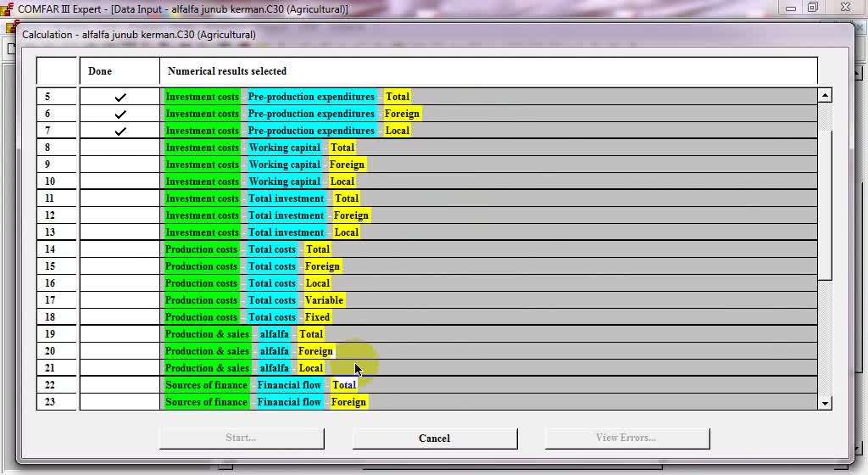The width and height of the screenshot is (868, 475).
Task: Click the green Production costs label in row 14
Action: point(202,249)
